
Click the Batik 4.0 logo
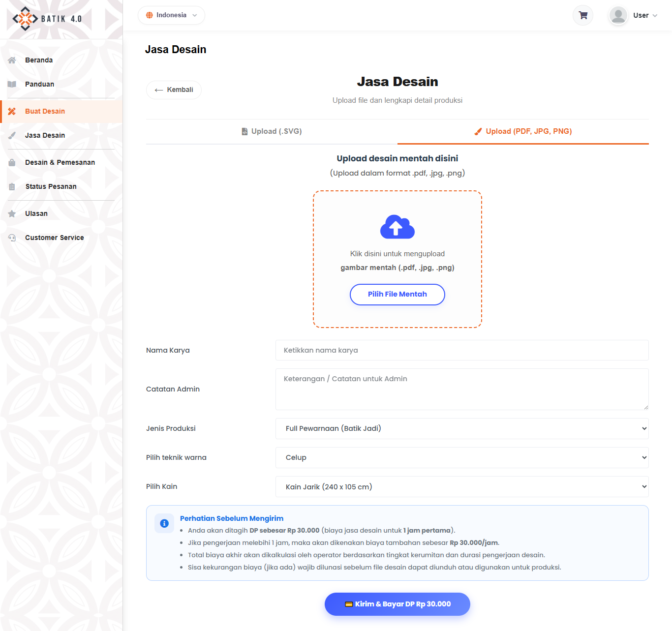point(47,19)
